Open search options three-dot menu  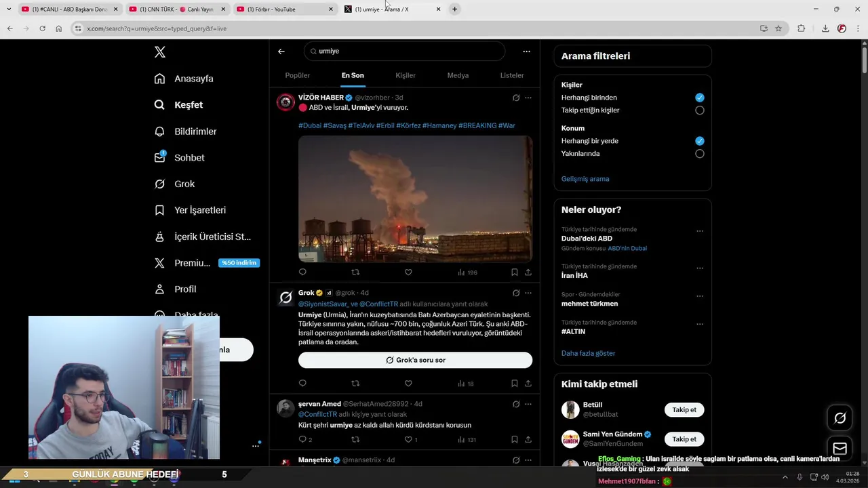click(526, 52)
